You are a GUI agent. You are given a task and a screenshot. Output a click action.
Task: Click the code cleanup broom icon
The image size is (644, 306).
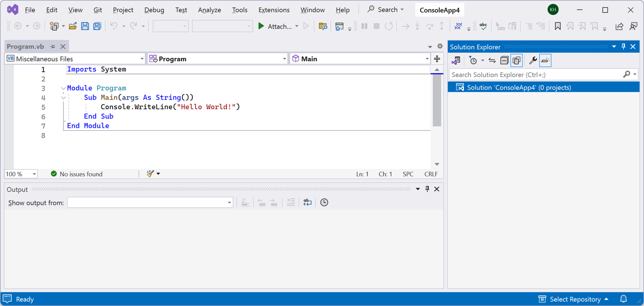click(x=150, y=174)
